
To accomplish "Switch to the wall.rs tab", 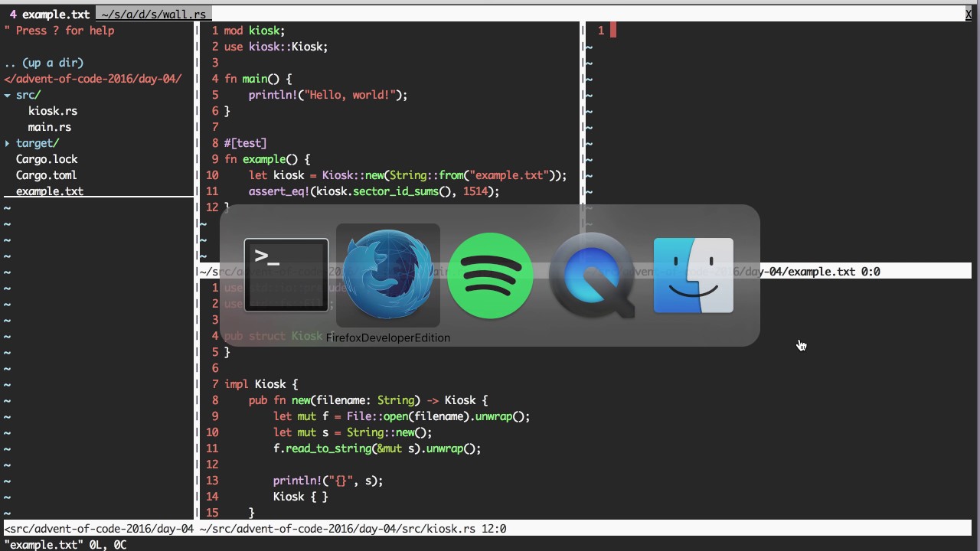I will click(154, 15).
